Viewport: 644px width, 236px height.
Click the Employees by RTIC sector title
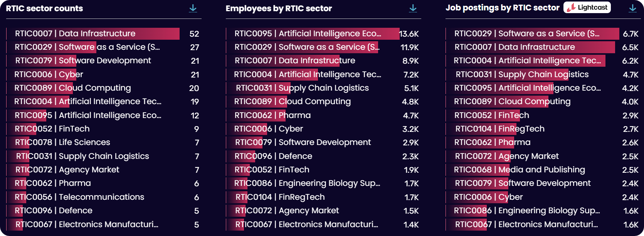(x=279, y=8)
